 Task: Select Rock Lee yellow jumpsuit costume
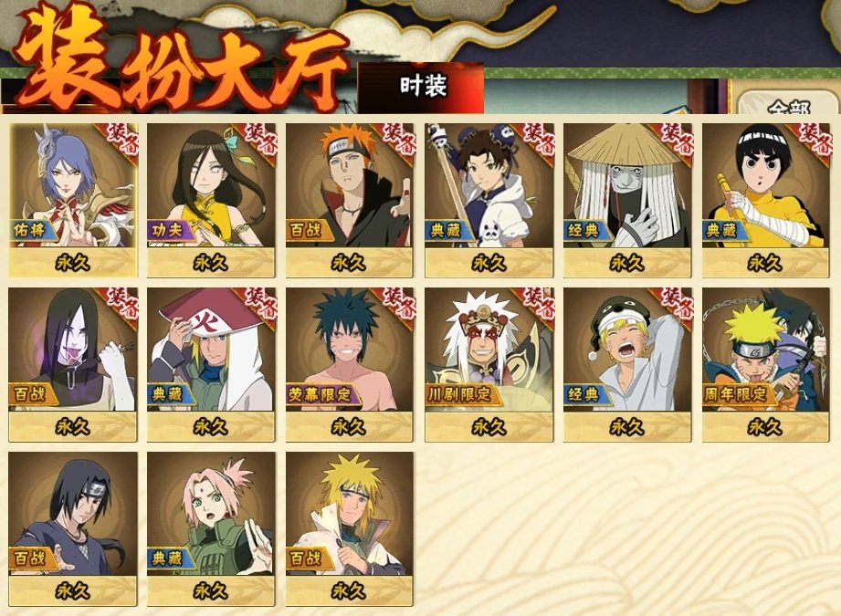(765, 201)
